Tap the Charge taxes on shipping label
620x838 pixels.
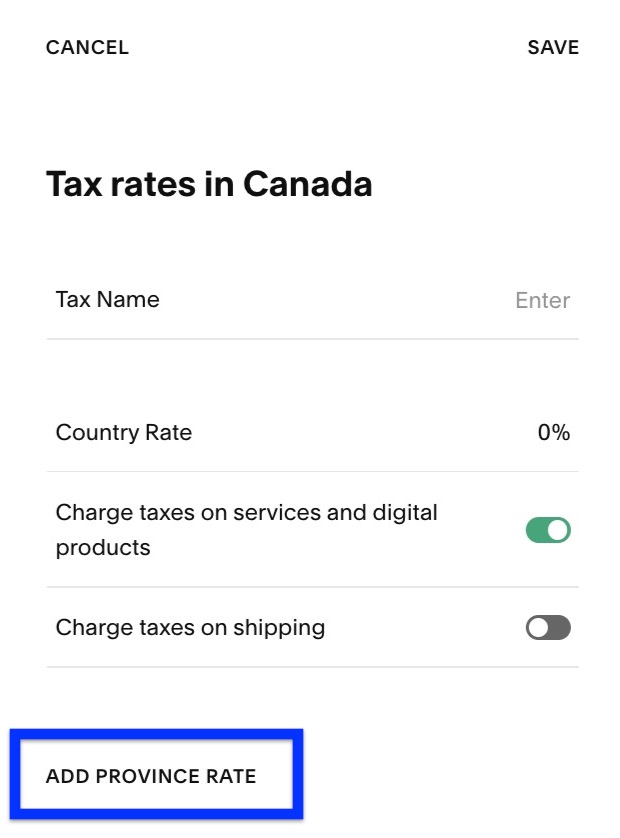pyautogui.click(x=189, y=627)
